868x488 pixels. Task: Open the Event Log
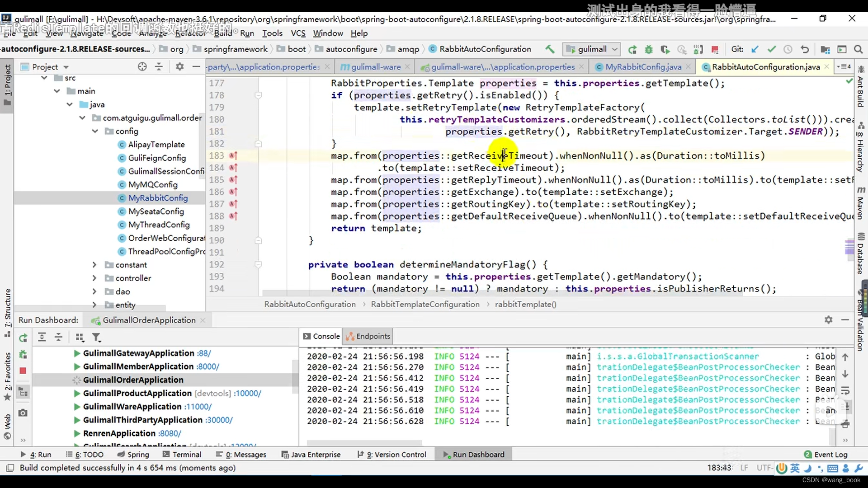pyautogui.click(x=826, y=455)
